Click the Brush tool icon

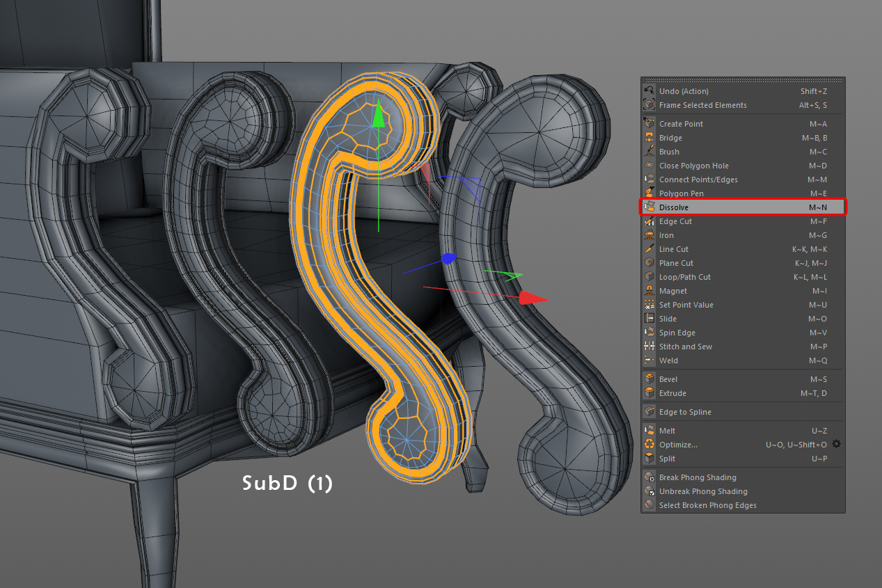coord(649,152)
